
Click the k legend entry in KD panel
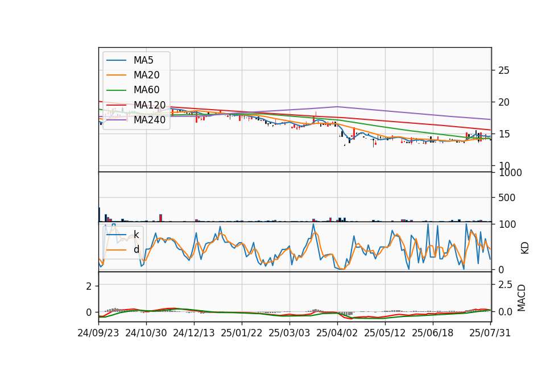[136, 235]
